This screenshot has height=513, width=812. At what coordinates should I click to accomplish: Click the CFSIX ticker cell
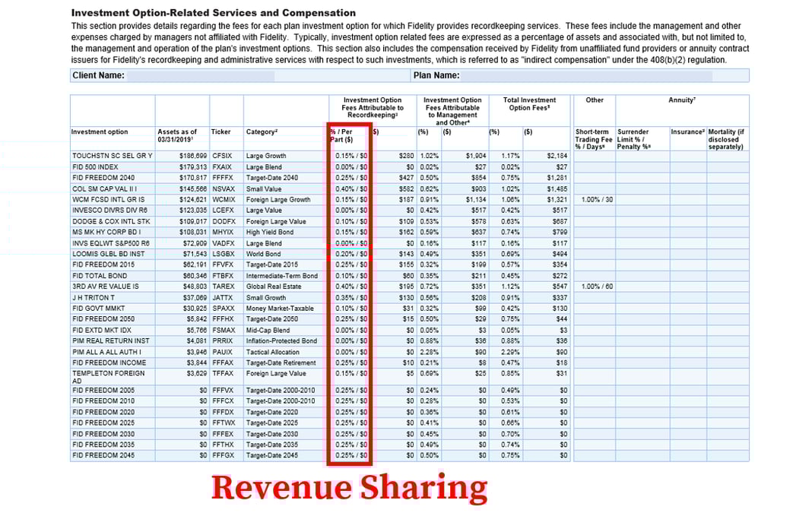click(x=222, y=156)
